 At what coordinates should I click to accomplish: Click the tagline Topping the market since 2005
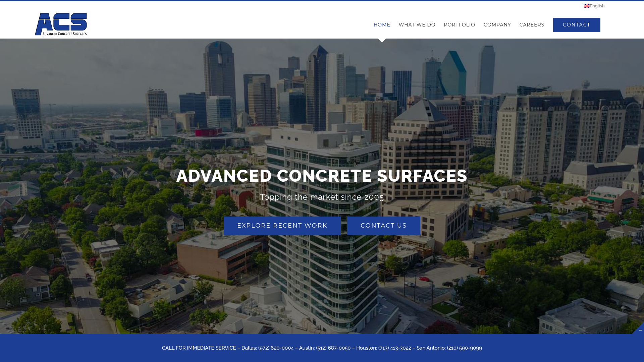coord(322,197)
